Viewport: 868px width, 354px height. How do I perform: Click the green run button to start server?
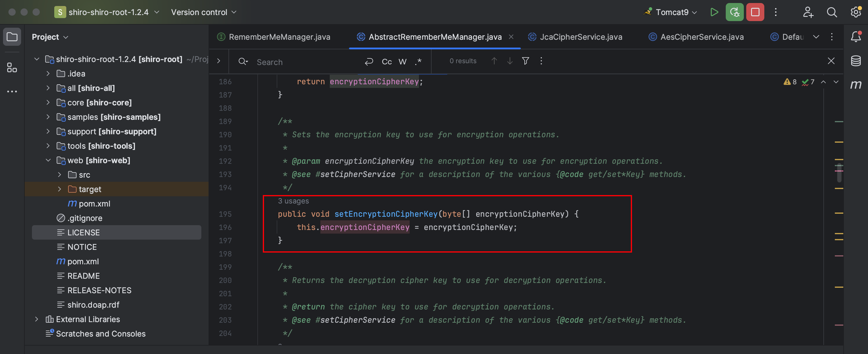pos(715,12)
